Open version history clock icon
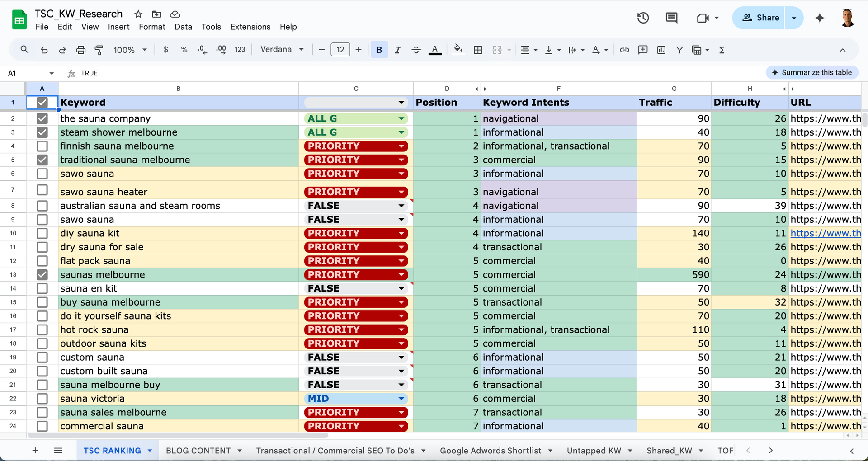868x461 pixels. (643, 18)
